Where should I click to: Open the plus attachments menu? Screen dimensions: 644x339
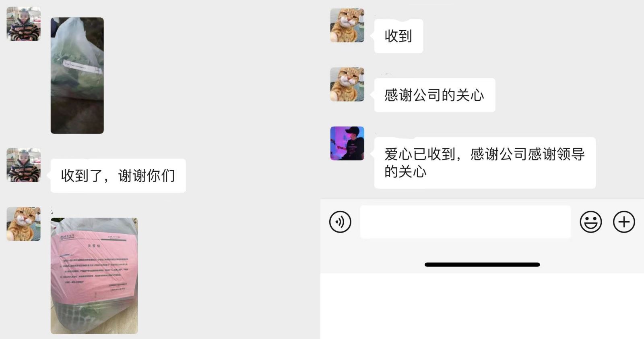point(624,222)
